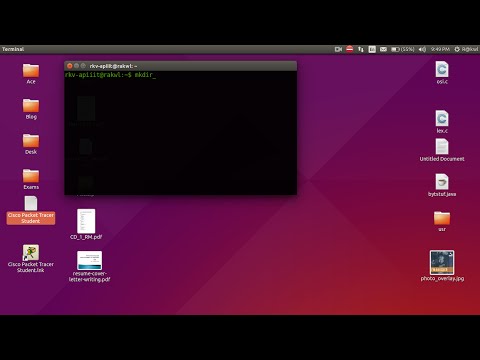Click the Terminal label in top panel

(x=13, y=49)
